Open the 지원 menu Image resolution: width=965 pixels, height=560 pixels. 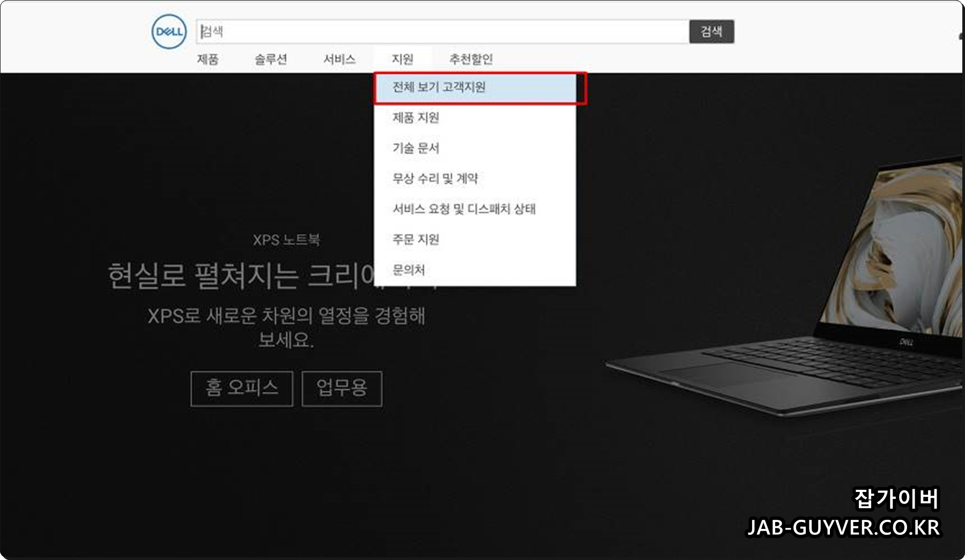(403, 59)
